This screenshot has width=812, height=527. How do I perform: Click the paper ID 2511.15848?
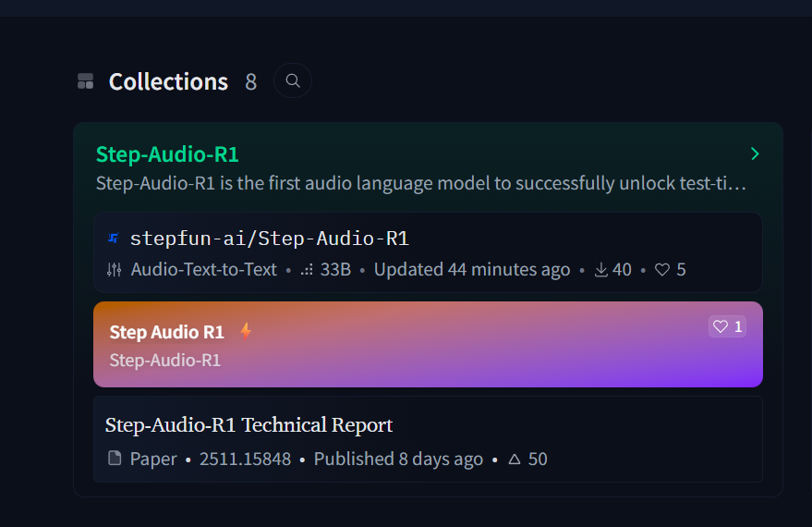pos(245,459)
